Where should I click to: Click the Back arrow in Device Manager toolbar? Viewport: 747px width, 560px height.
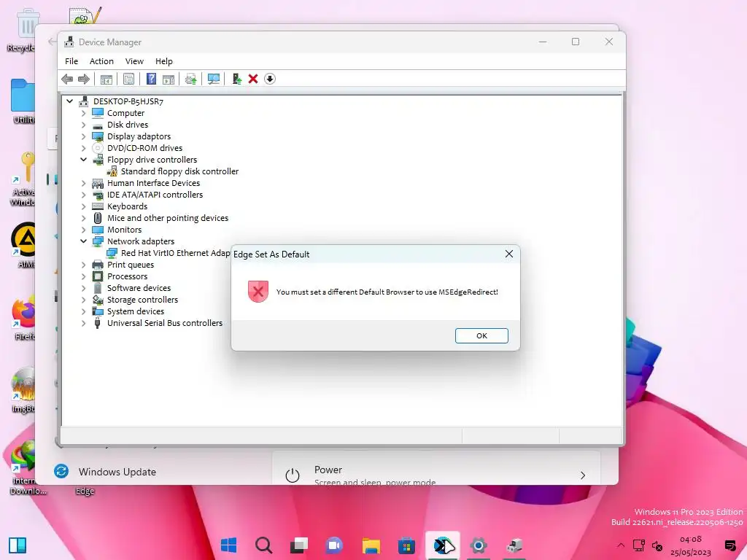(67, 79)
